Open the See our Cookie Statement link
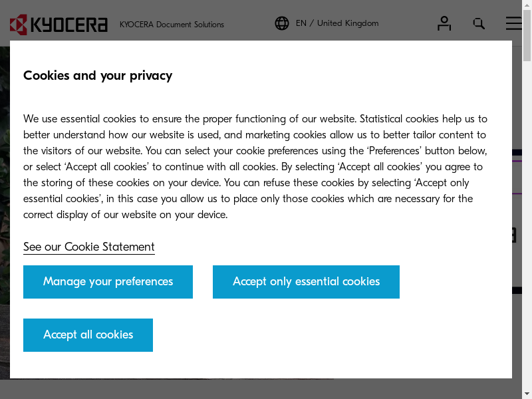Image resolution: width=532 pixels, height=399 pixels. [89, 247]
